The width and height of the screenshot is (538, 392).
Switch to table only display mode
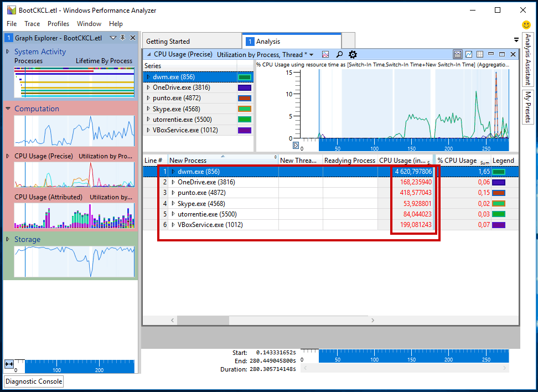pos(480,54)
